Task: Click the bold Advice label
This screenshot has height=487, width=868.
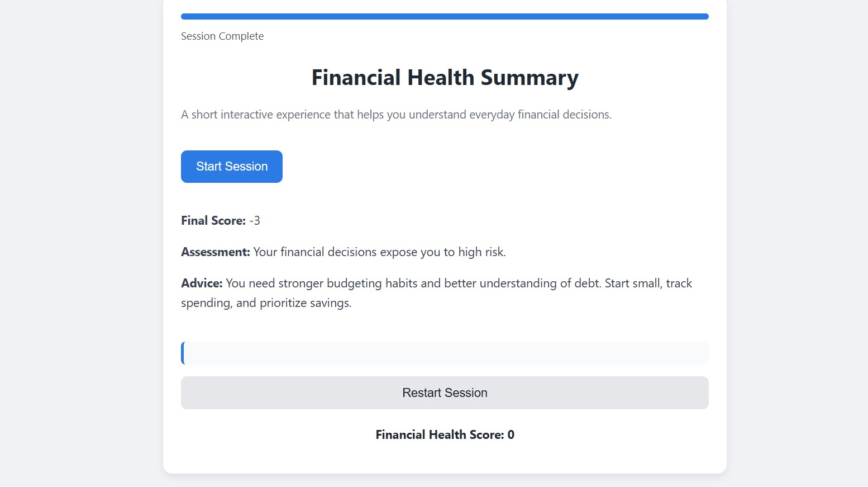Action: point(202,283)
